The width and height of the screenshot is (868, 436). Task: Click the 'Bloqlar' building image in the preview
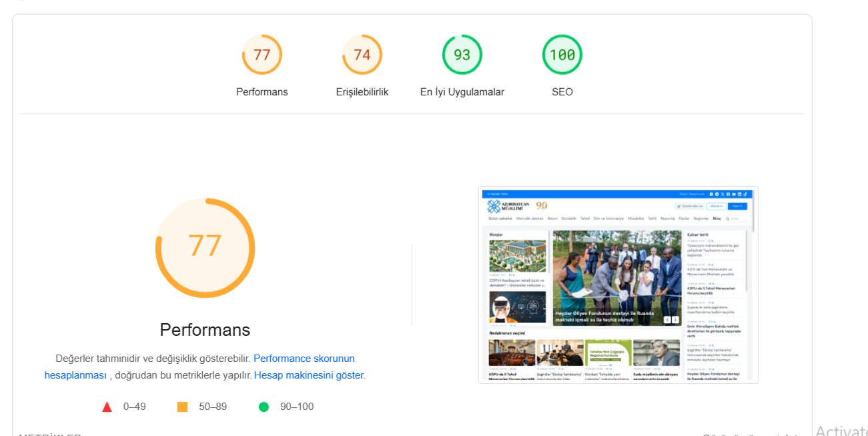pos(517,256)
